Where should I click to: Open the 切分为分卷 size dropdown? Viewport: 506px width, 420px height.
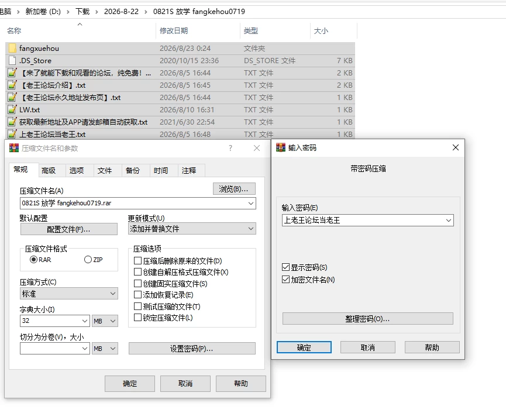coord(85,349)
